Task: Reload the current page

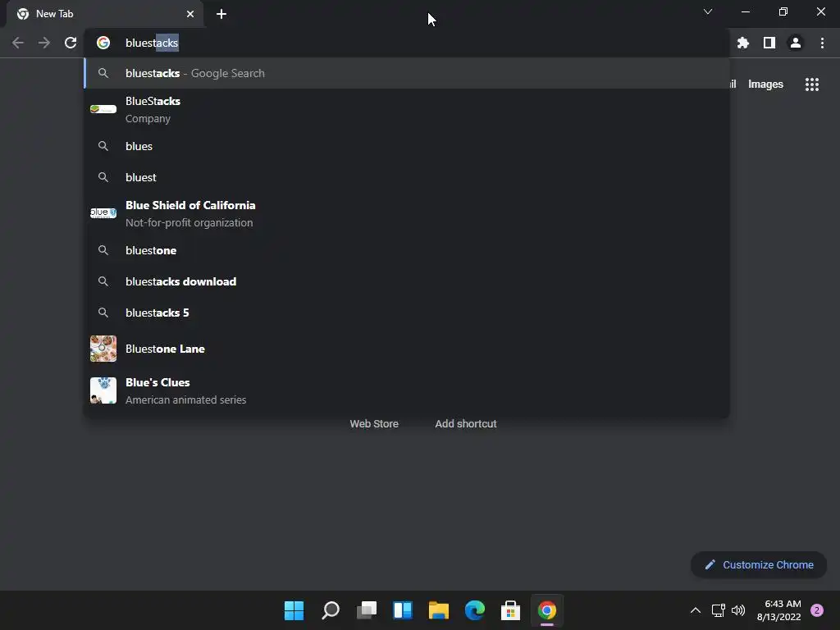Action: pyautogui.click(x=71, y=43)
